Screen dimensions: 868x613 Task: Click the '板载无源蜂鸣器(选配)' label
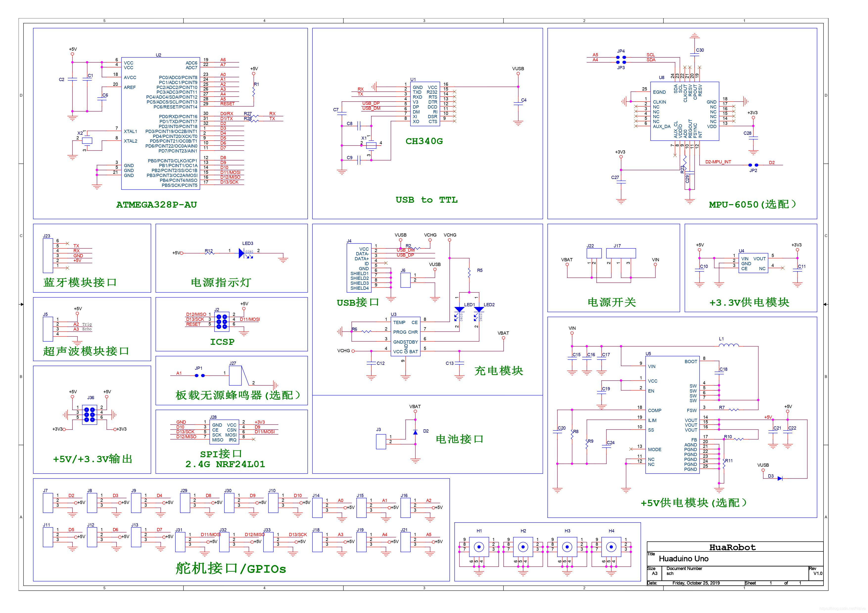point(238,395)
